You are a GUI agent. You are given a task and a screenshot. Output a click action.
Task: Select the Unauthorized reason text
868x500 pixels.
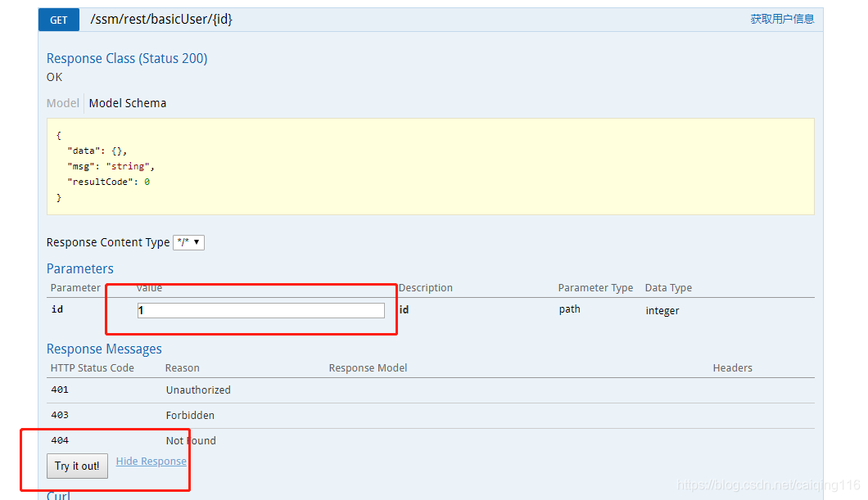coord(198,390)
